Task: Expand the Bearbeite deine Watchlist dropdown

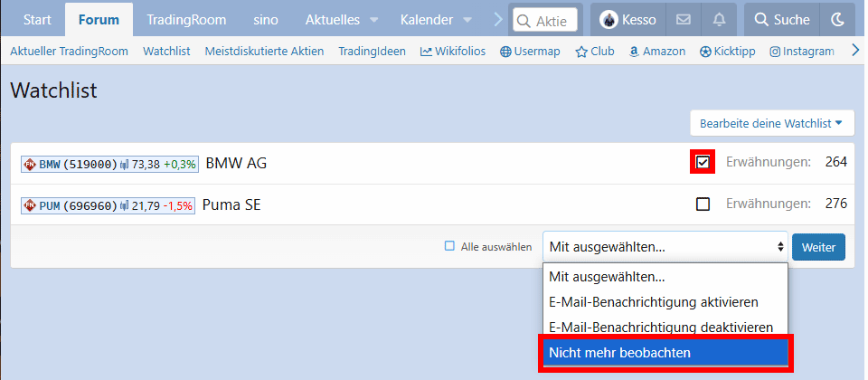Action: coord(771,124)
